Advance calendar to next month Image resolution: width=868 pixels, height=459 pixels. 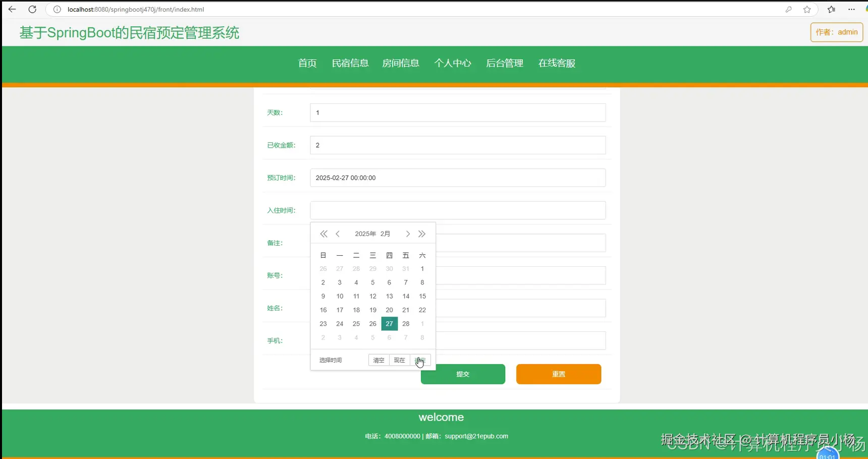coord(408,234)
